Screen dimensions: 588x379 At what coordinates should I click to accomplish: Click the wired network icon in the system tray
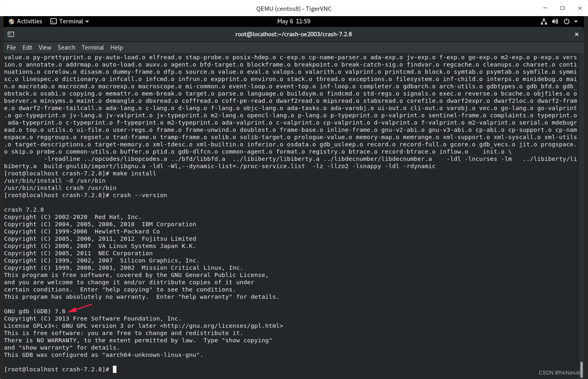coord(544,21)
